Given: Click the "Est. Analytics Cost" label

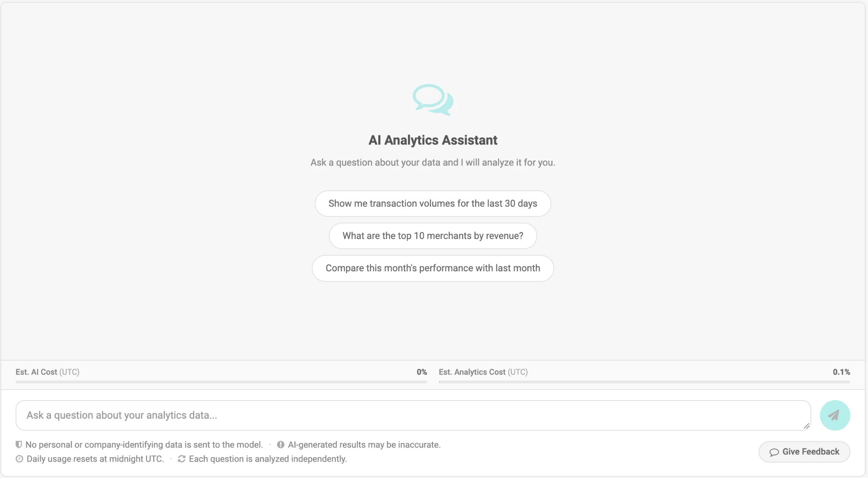Looking at the screenshot, I should [x=472, y=372].
